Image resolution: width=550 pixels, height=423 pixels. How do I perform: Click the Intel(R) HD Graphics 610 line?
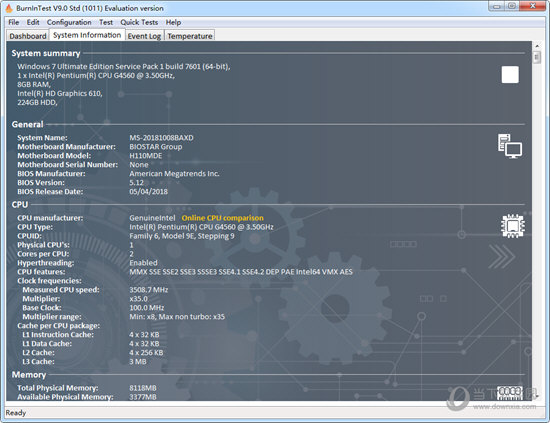tap(60, 93)
